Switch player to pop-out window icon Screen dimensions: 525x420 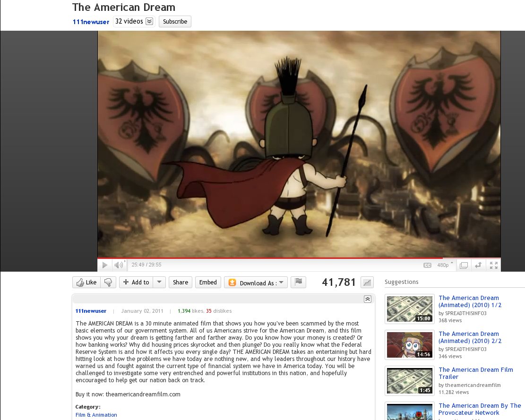coord(464,266)
